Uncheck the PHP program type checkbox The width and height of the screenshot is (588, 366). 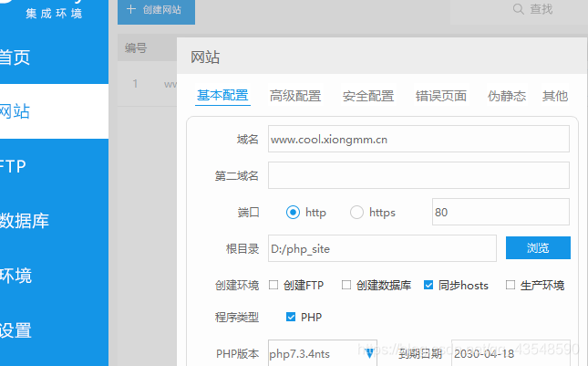click(291, 317)
